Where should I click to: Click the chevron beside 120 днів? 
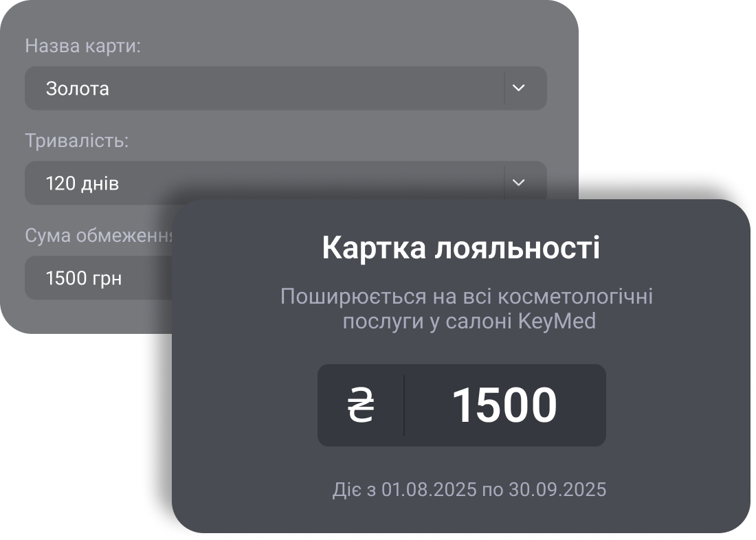519,183
